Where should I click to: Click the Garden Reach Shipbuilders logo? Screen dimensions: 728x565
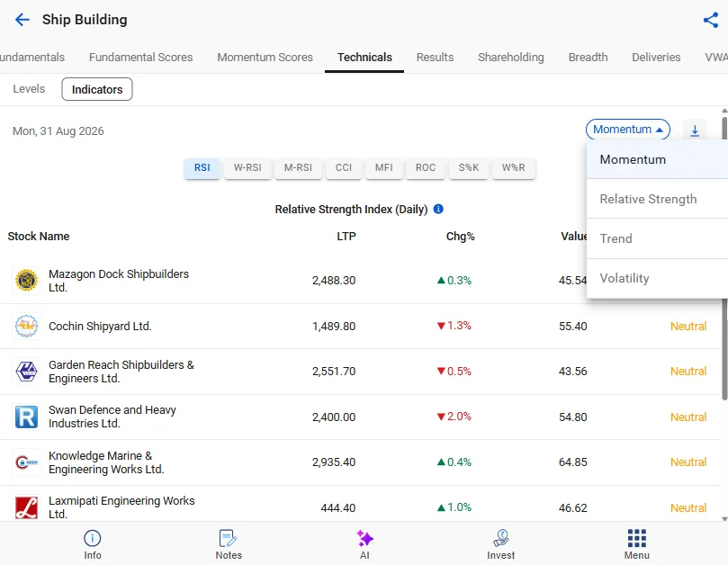26,372
